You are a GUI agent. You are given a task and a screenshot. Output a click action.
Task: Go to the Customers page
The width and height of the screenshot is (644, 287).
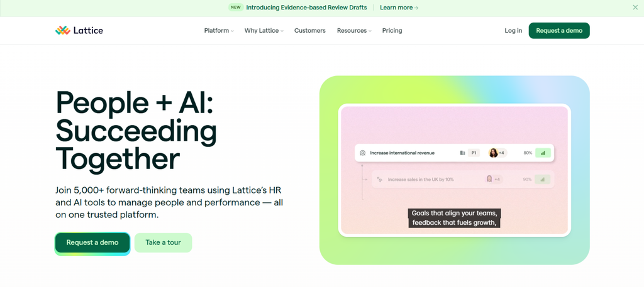click(x=309, y=31)
